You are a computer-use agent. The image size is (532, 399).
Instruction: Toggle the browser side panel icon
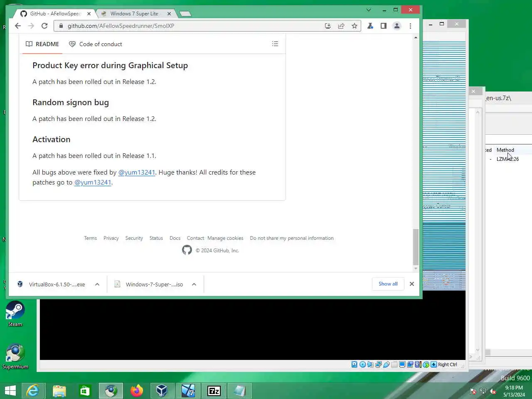point(383,26)
